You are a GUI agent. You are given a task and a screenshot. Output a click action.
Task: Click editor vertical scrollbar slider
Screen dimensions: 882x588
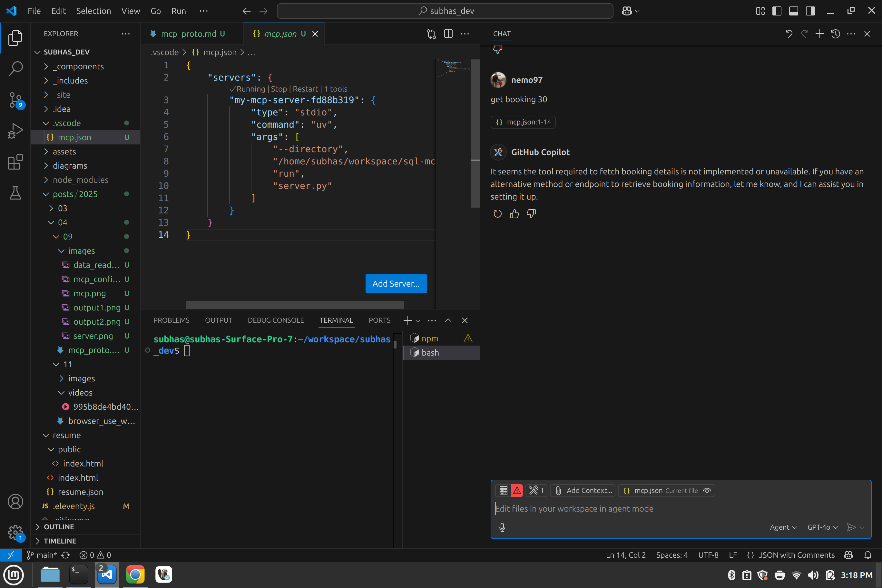point(475,133)
